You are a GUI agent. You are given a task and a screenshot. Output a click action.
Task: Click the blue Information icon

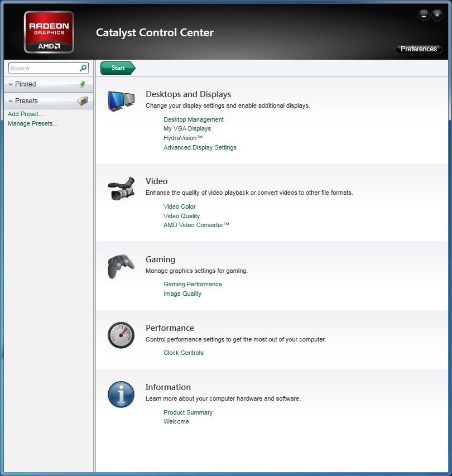coord(121,395)
